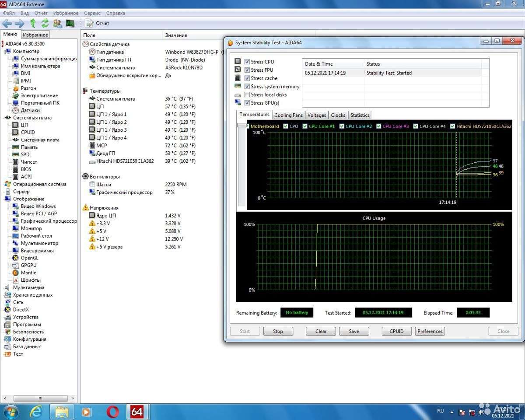Click the База данных icon in tree
The image size is (525, 420).
pyautogui.click(x=8, y=346)
